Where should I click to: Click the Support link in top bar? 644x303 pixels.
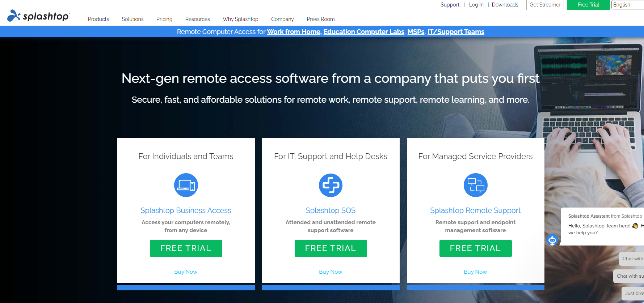[x=450, y=5]
